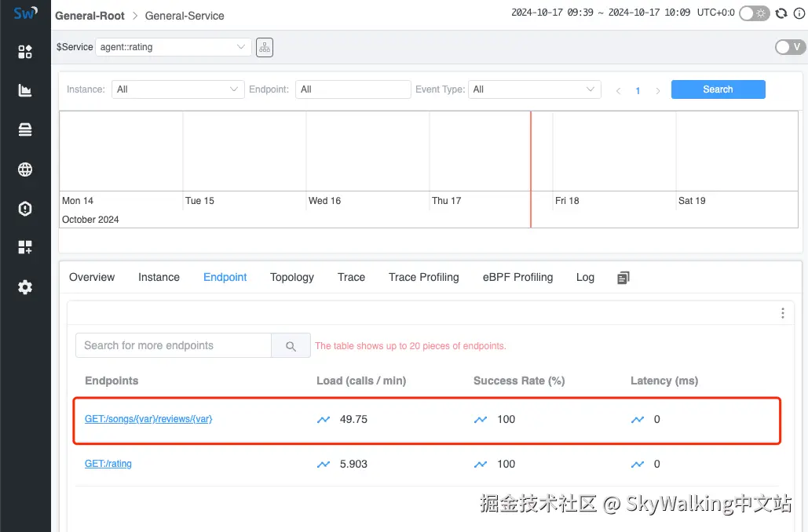Open the GET:/rating endpoint link

coord(108,464)
